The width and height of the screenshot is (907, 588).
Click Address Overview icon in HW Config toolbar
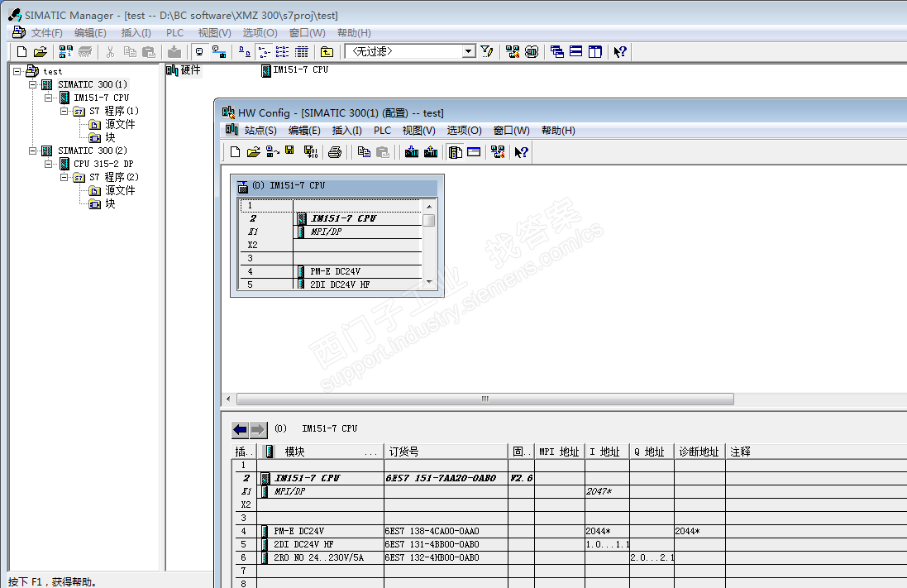click(x=474, y=152)
